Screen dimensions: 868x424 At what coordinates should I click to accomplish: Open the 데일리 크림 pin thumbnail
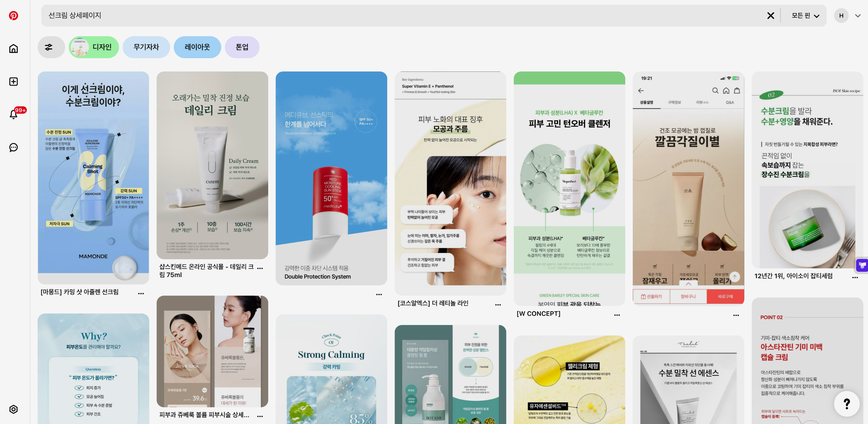pyautogui.click(x=212, y=165)
